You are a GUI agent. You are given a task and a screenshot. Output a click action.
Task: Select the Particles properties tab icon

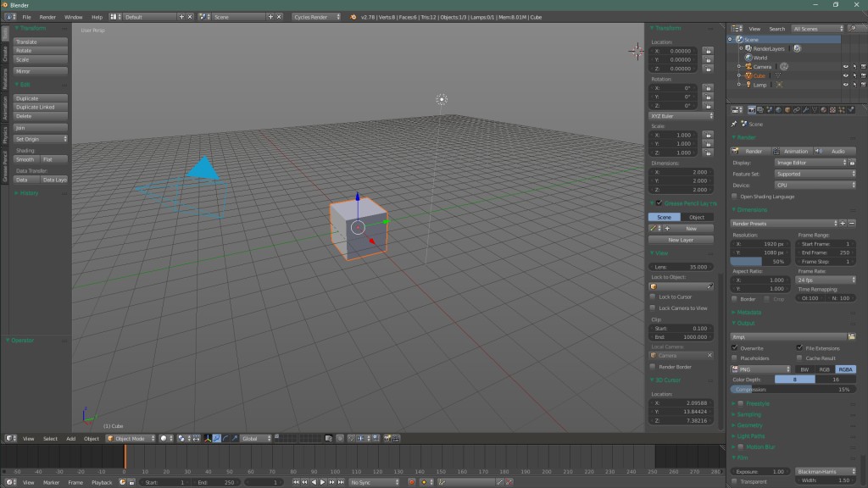tap(842, 110)
